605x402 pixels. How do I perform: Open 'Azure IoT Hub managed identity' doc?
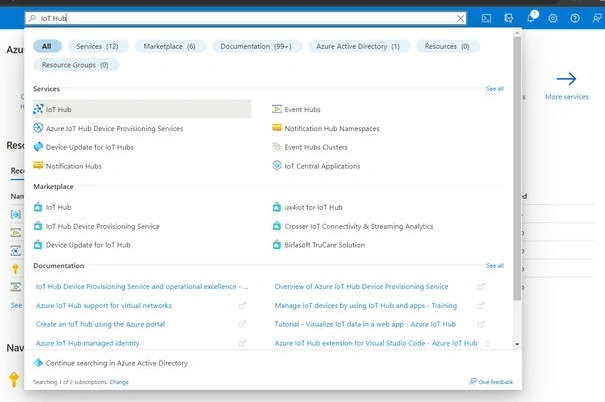(x=88, y=343)
